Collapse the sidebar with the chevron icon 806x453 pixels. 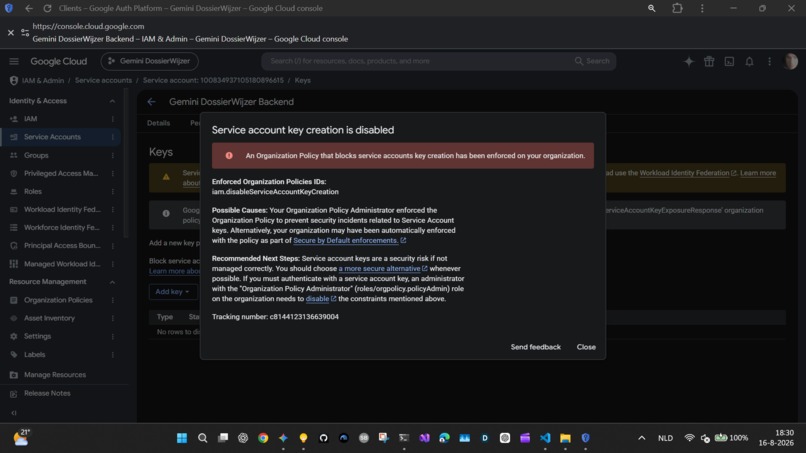click(14, 413)
